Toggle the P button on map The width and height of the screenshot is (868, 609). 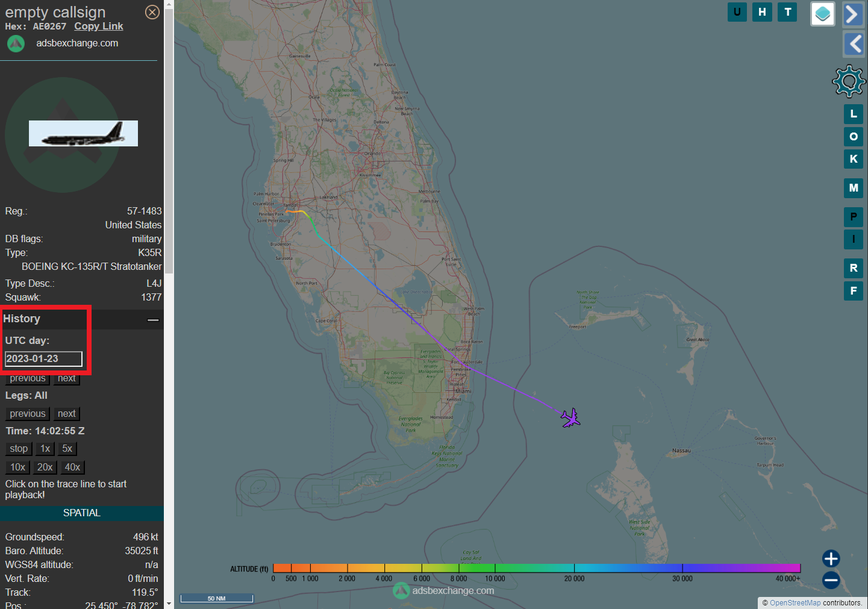(x=854, y=217)
